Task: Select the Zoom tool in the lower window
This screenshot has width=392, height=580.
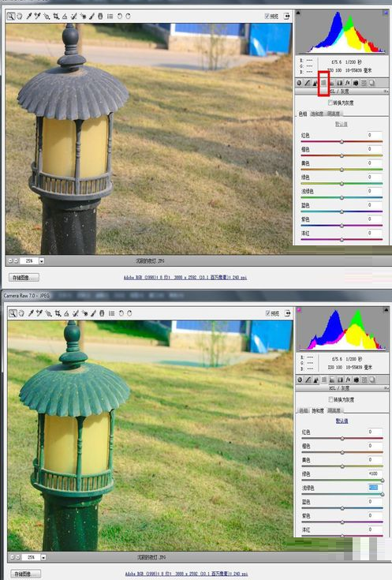Action: click(x=13, y=313)
